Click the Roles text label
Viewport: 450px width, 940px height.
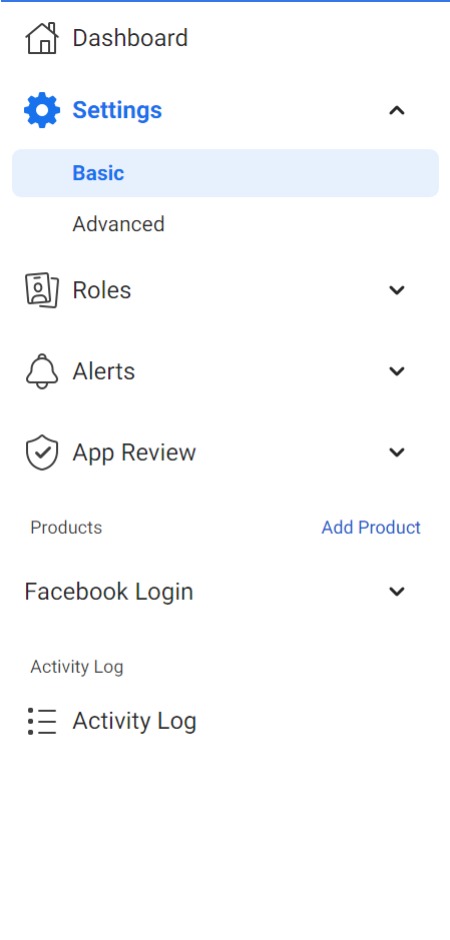pos(102,290)
